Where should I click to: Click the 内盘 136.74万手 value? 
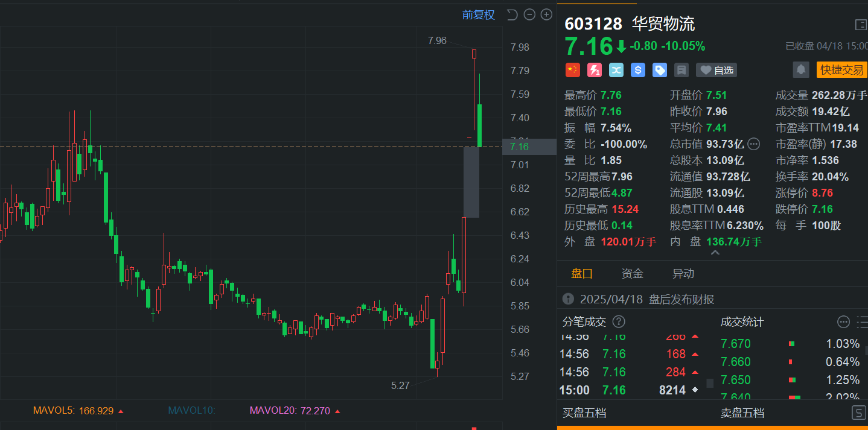pos(734,242)
